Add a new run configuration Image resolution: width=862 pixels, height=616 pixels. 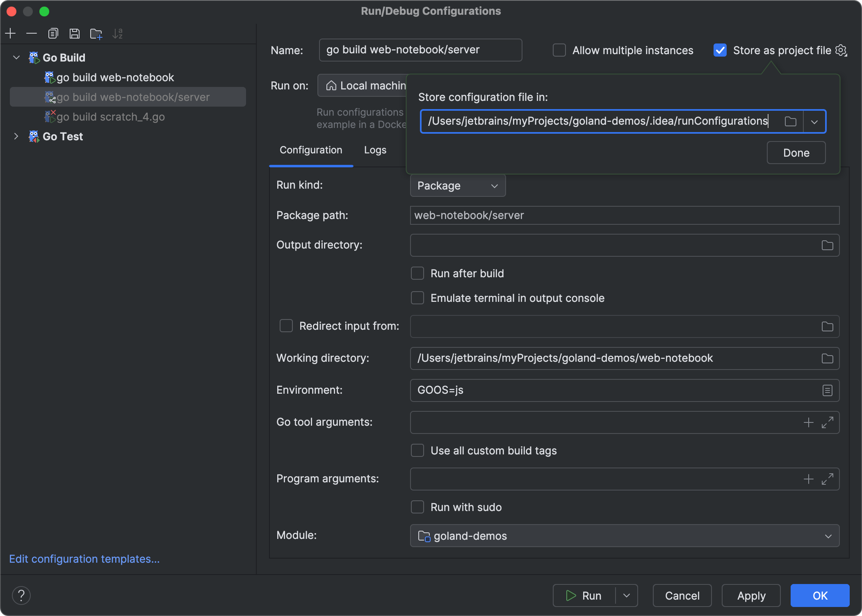[x=10, y=33]
